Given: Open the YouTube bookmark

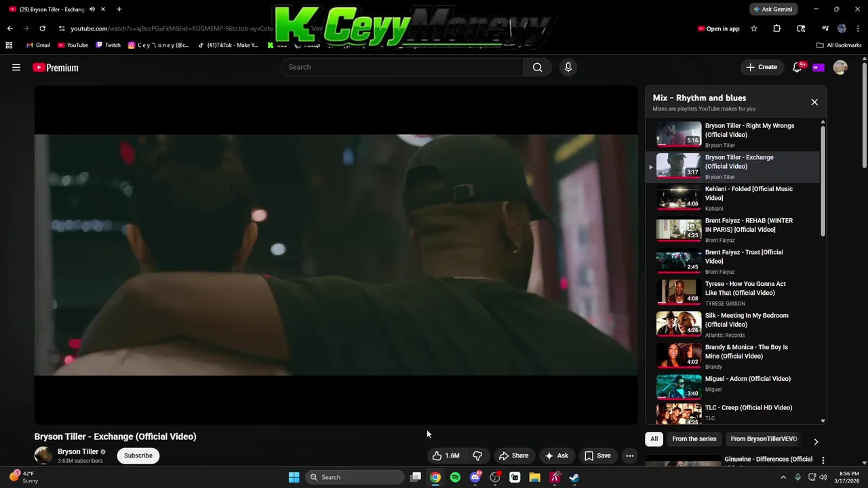Looking at the screenshot, I should 73,45.
